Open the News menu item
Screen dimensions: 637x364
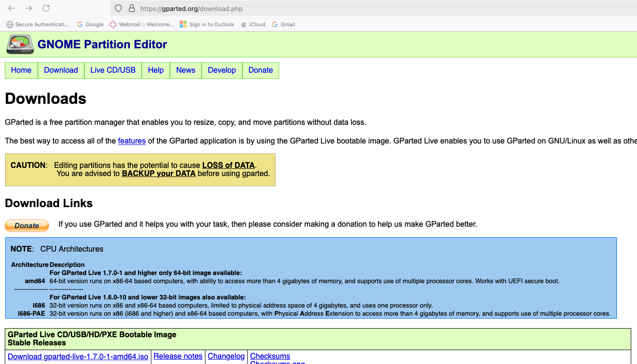pyautogui.click(x=186, y=70)
